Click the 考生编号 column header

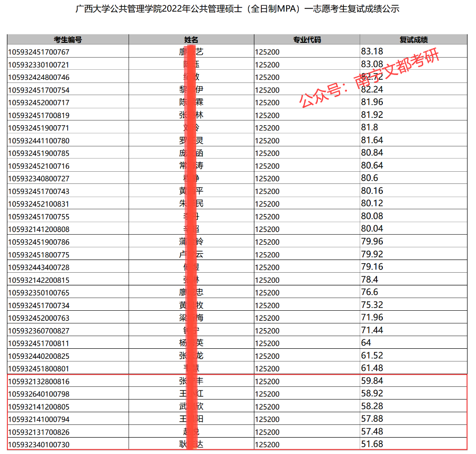pyautogui.click(x=67, y=39)
